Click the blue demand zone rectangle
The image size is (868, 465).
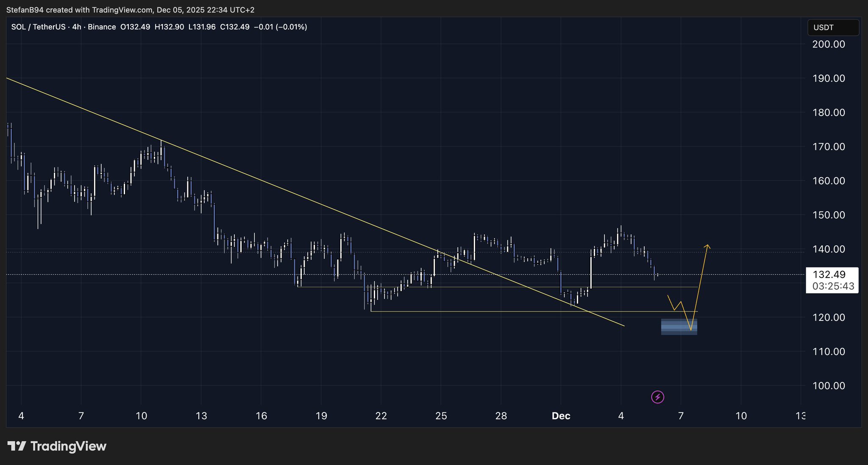[678, 327]
